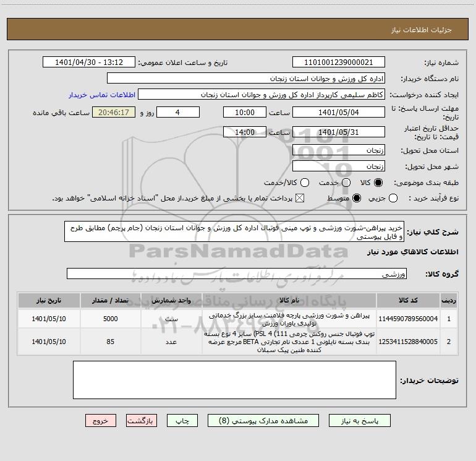Click the deadline time field 10:00
Screen dimensions: 476x461
pos(245,112)
